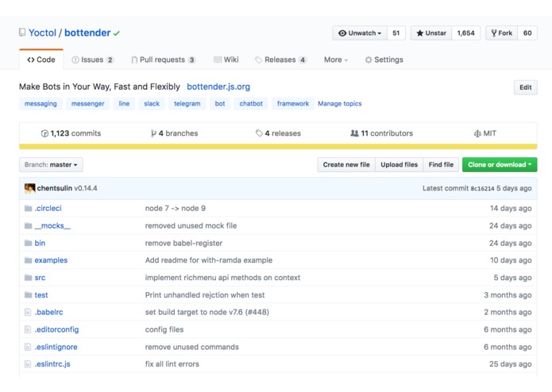Open commit 'Add readme for with-ramda example'
This screenshot has width=552, height=392.
[x=209, y=260]
